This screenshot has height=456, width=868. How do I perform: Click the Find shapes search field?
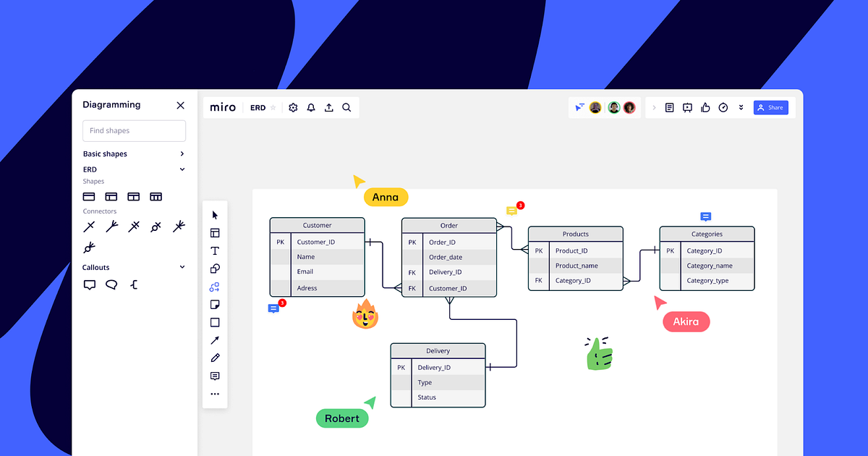click(134, 131)
